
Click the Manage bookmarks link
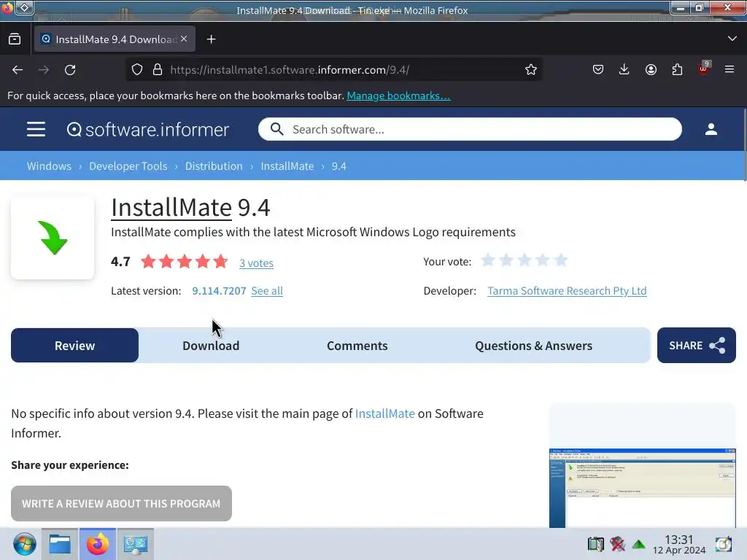point(398,96)
